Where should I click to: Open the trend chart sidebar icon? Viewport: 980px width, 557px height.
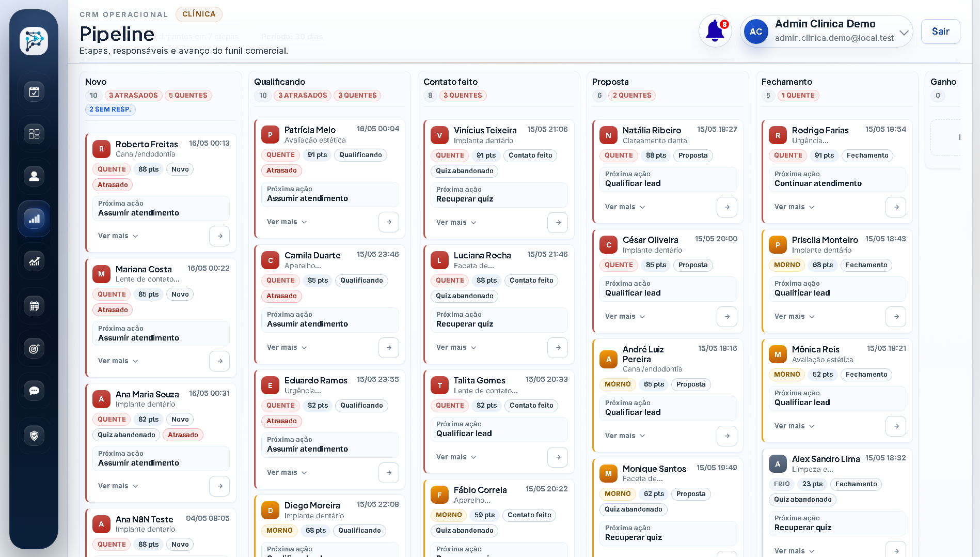click(34, 261)
